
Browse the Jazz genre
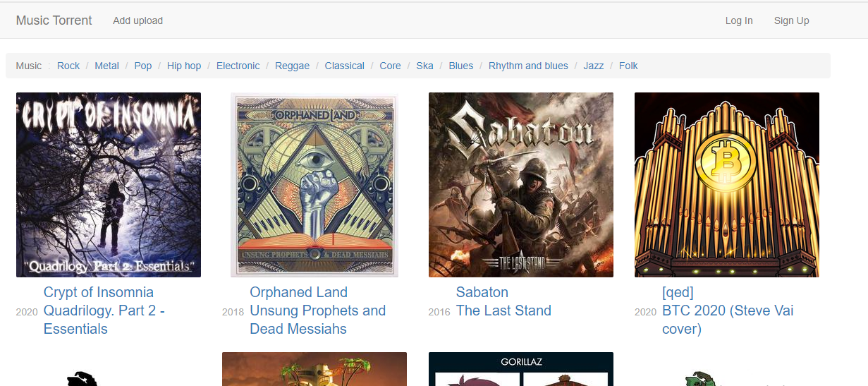[594, 66]
